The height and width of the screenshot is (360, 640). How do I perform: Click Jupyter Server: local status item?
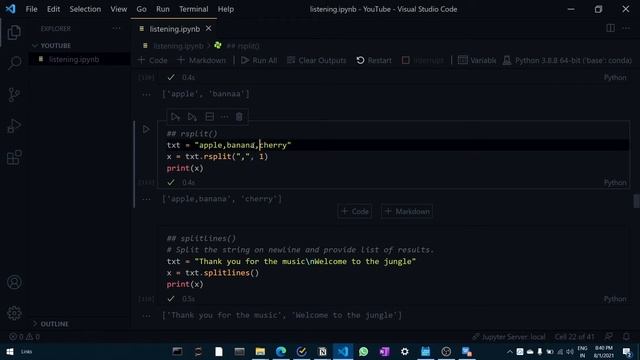[x=509, y=337]
